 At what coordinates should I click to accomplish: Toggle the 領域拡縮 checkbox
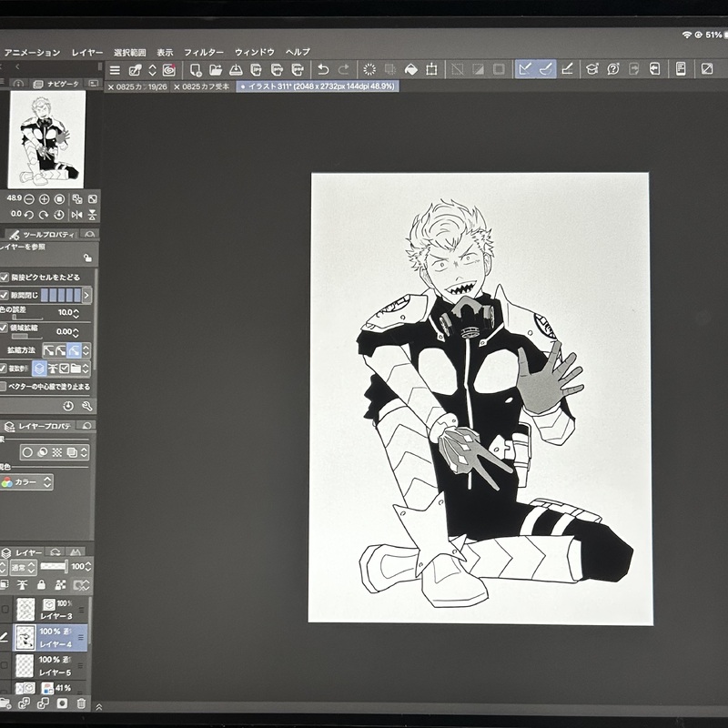(4, 328)
